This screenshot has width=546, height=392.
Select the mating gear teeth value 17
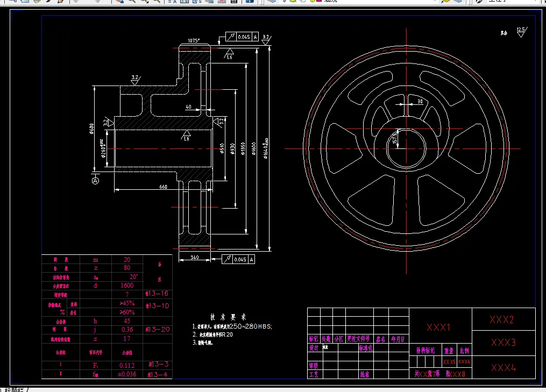click(127, 338)
